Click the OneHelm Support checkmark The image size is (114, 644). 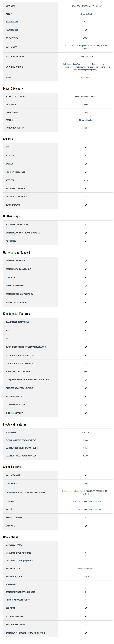(x=86, y=413)
